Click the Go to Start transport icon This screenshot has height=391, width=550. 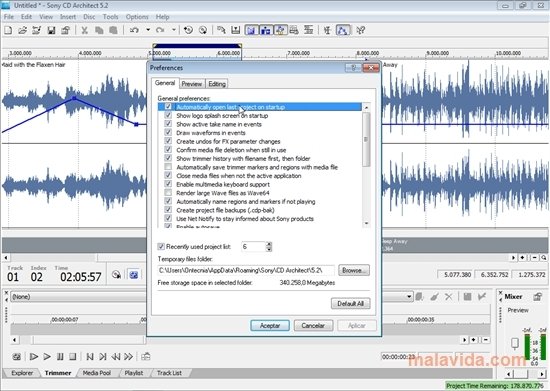(x=90, y=357)
